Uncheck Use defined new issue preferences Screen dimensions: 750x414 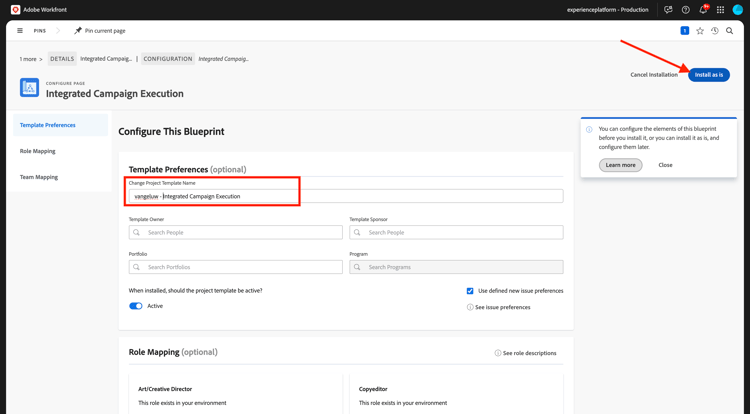(470, 291)
